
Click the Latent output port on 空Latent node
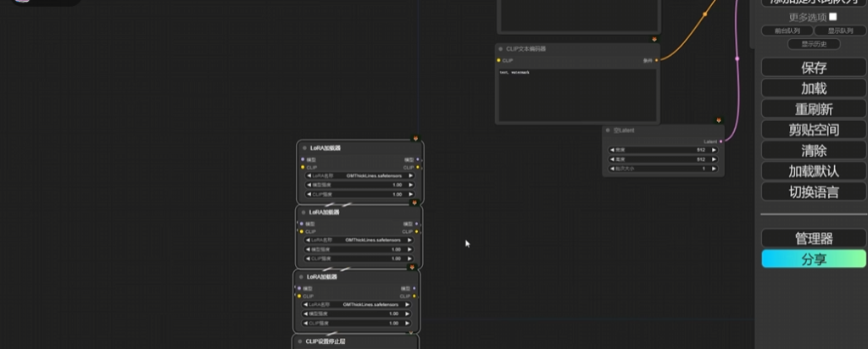point(721,141)
